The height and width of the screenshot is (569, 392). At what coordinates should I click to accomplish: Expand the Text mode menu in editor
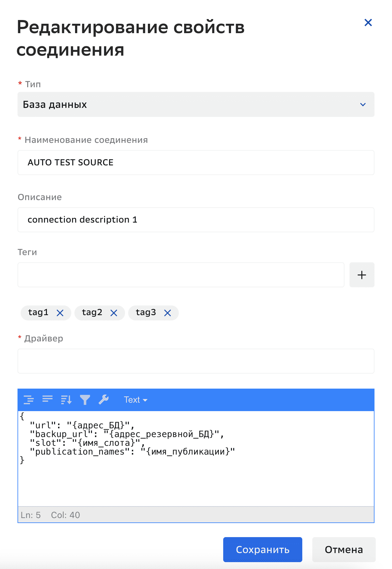(x=135, y=400)
